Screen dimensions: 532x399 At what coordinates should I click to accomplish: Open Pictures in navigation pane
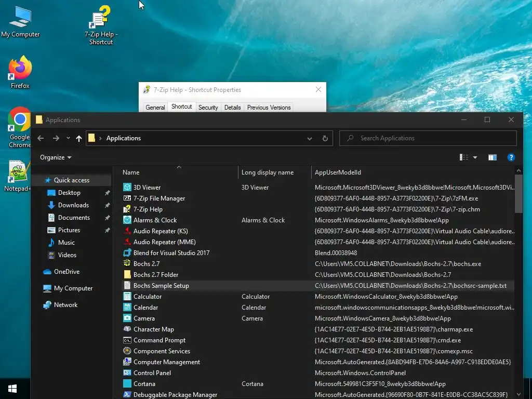(69, 230)
